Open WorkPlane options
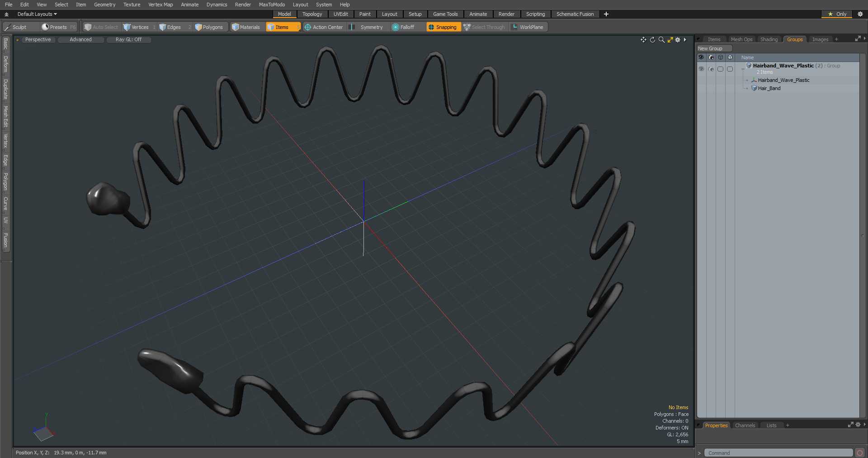The image size is (868, 458). click(x=528, y=27)
